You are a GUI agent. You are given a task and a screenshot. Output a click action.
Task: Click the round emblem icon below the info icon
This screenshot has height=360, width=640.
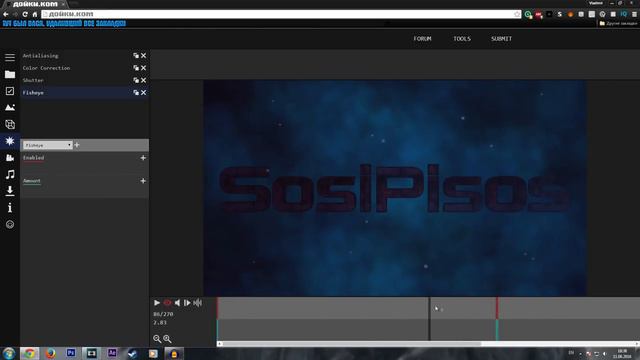(10, 224)
